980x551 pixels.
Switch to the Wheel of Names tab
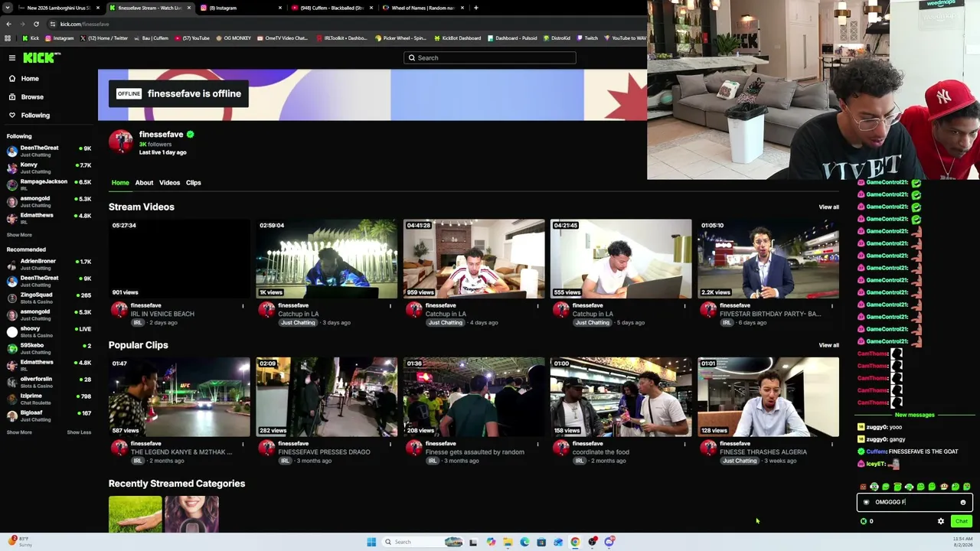(x=423, y=8)
